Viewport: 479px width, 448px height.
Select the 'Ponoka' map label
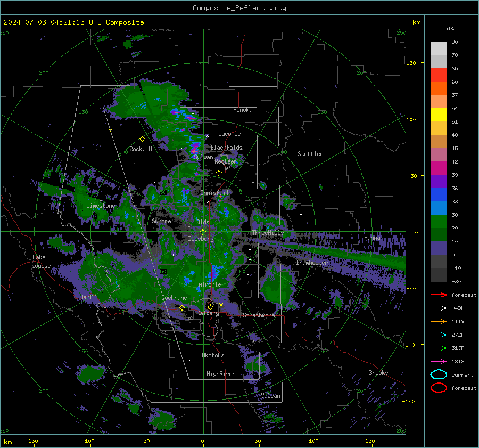point(243,110)
